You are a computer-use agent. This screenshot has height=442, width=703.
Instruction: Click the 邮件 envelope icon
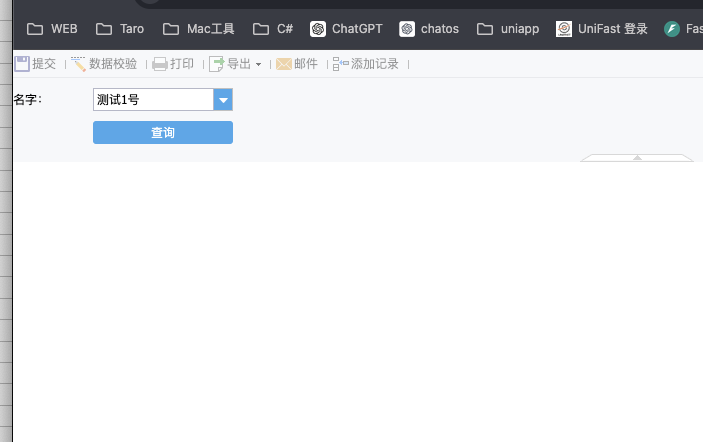284,64
